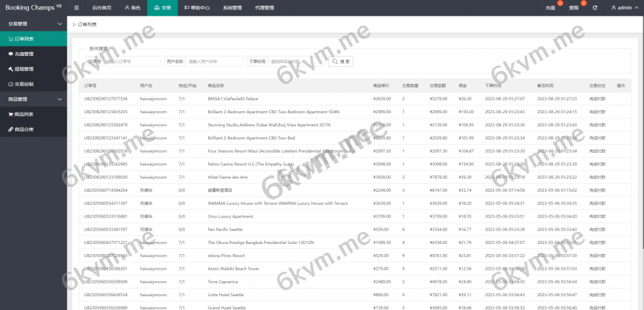Select 订单列表 in the sidebar
This screenshot has height=310, width=644.
[24, 39]
